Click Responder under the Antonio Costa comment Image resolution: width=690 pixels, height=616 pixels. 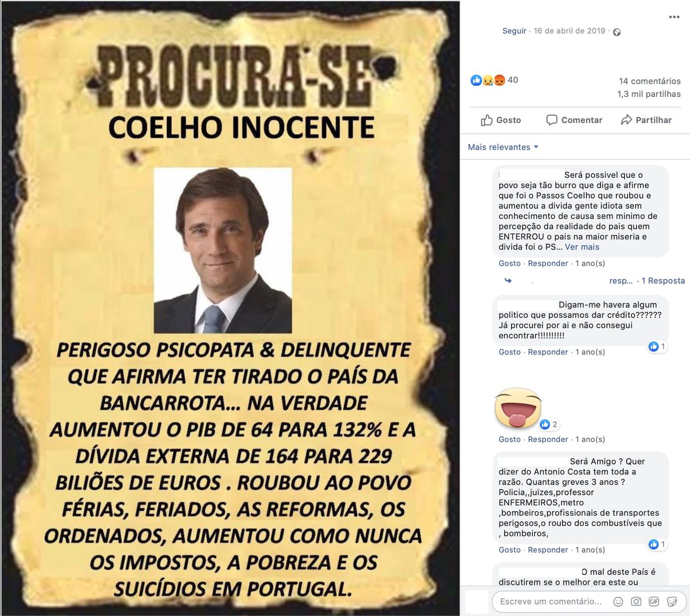(548, 550)
